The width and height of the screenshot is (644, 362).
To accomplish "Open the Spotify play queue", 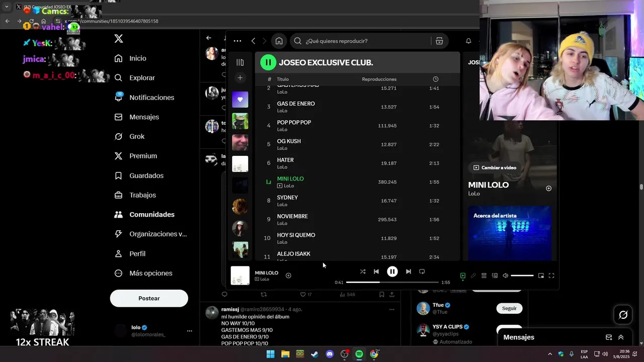I will click(484, 276).
